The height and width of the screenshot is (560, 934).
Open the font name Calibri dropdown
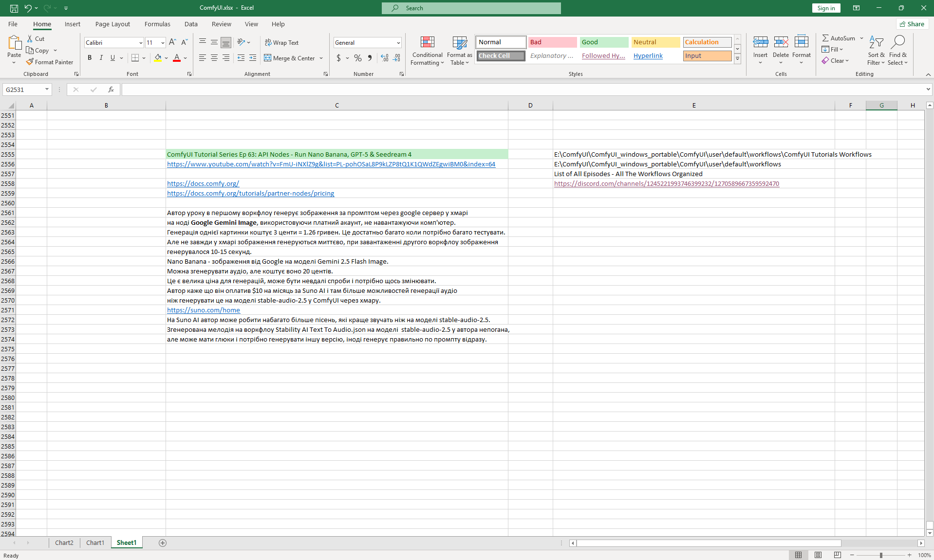click(141, 43)
